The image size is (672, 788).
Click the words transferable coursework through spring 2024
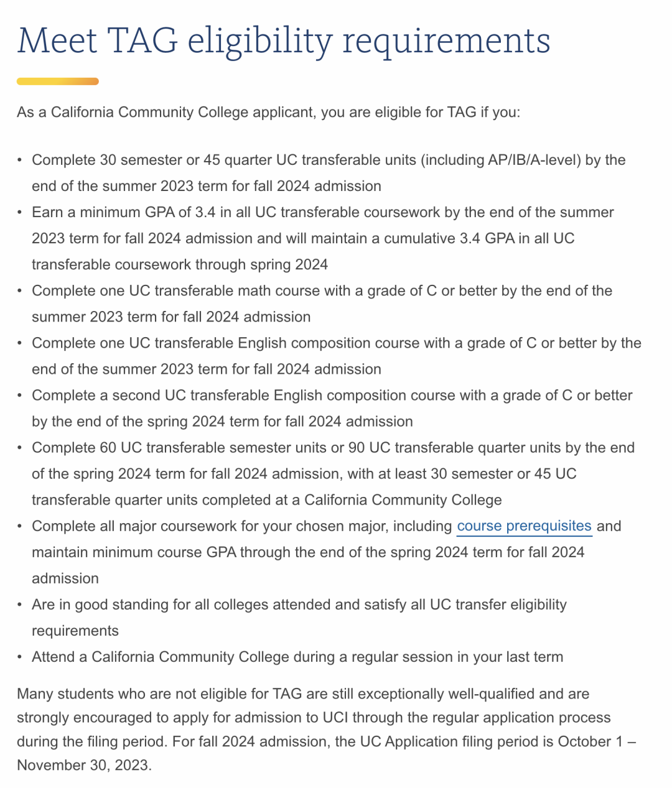coord(180,265)
